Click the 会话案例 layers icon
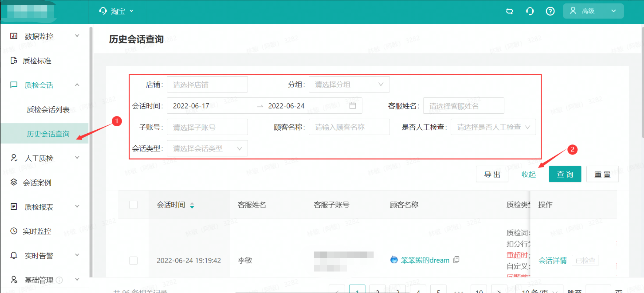Image resolution: width=644 pixels, height=293 pixels. [14, 182]
